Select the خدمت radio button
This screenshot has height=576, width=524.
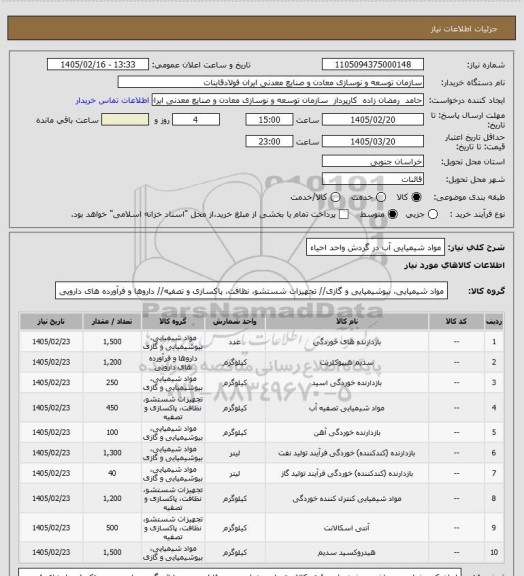point(381,197)
